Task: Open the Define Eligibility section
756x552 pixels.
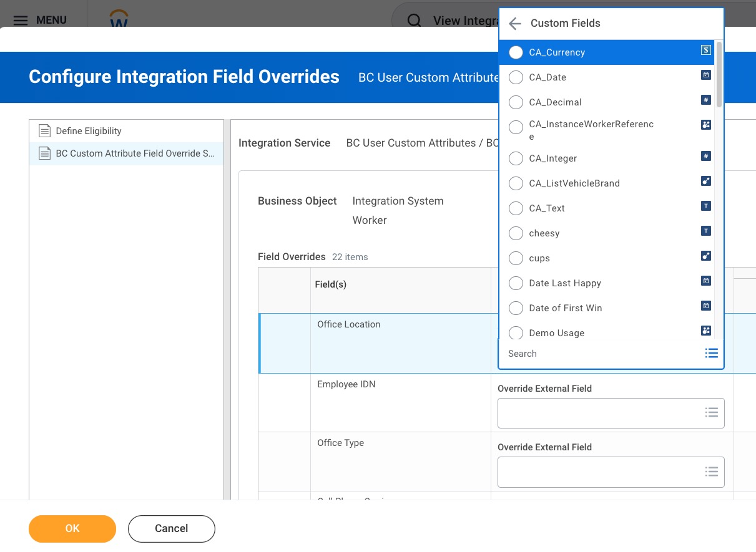Action: (89, 131)
